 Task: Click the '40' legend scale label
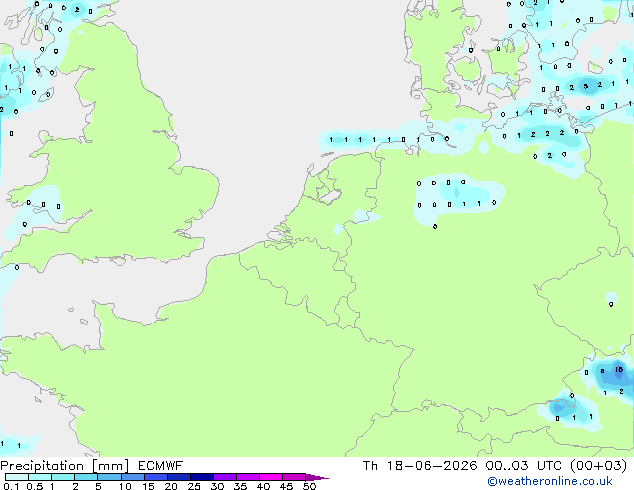click(263, 486)
